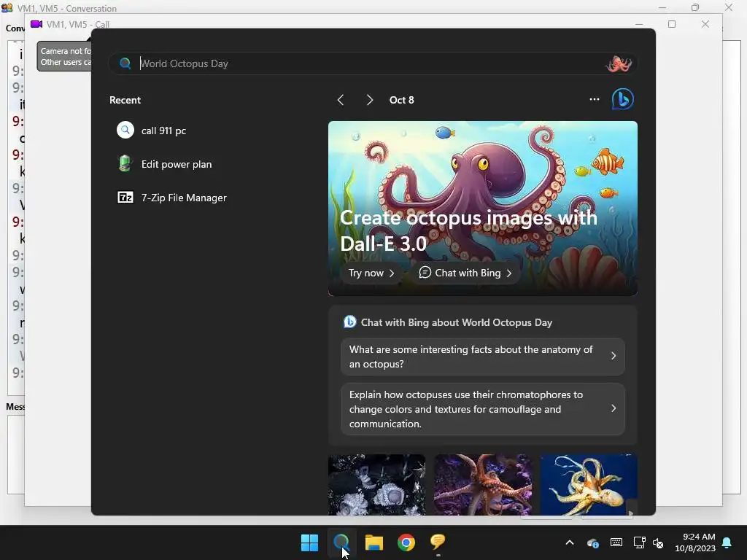Go to next day with right chevron

(370, 100)
